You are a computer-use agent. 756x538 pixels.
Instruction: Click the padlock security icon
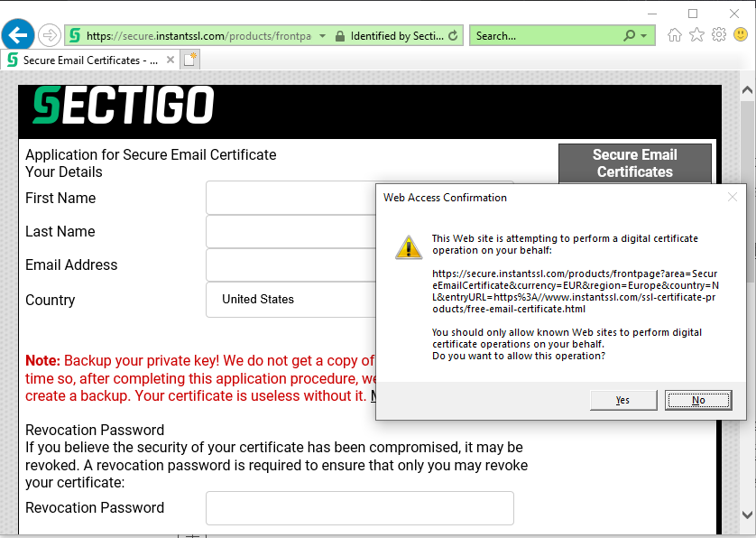340,36
